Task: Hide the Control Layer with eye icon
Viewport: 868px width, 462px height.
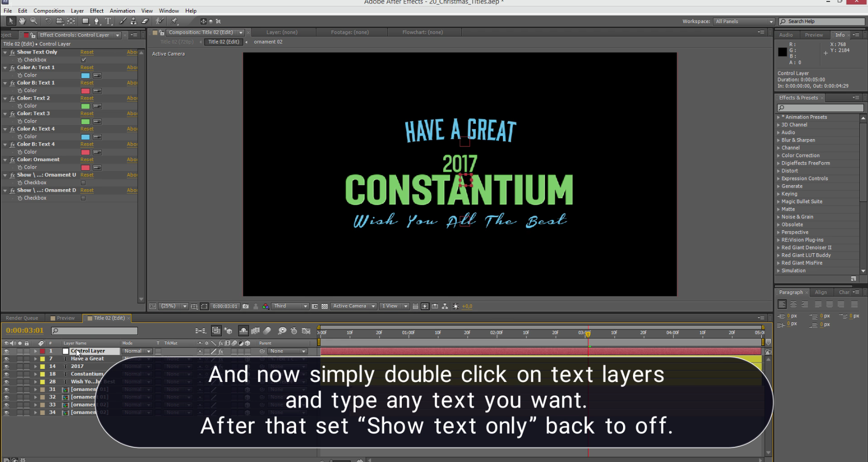Action: [x=7, y=351]
